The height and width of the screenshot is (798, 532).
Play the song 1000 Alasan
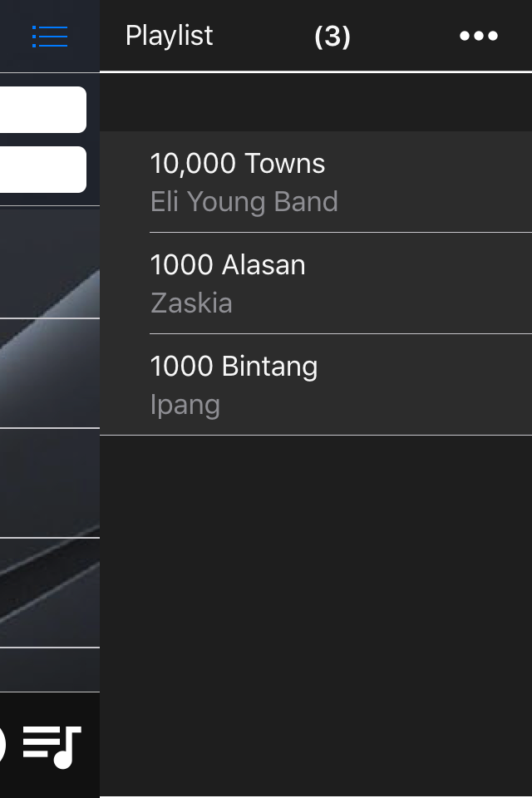pos(228,265)
